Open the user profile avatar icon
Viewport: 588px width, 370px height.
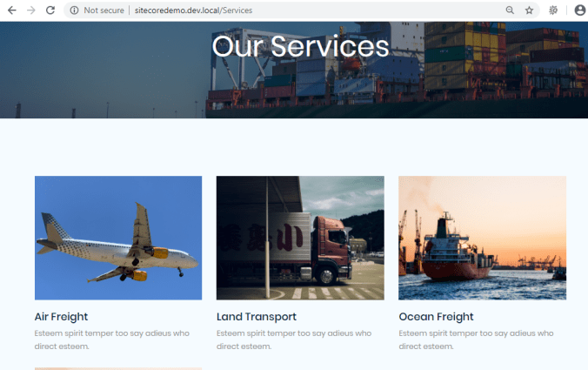click(x=580, y=10)
